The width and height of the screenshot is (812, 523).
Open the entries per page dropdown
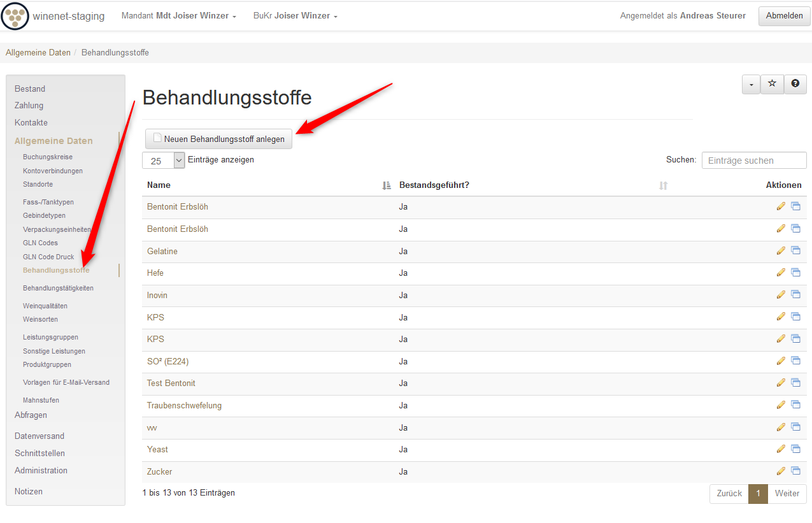point(163,161)
